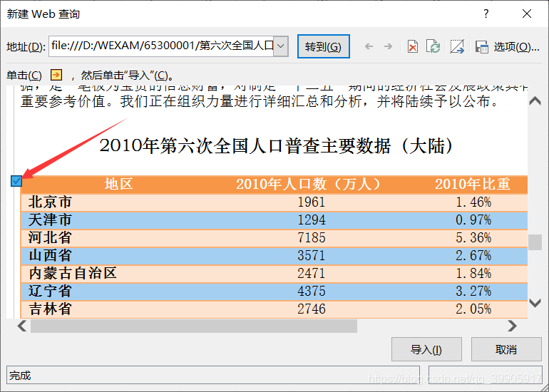Click the population value 4375

pyautogui.click(x=312, y=292)
